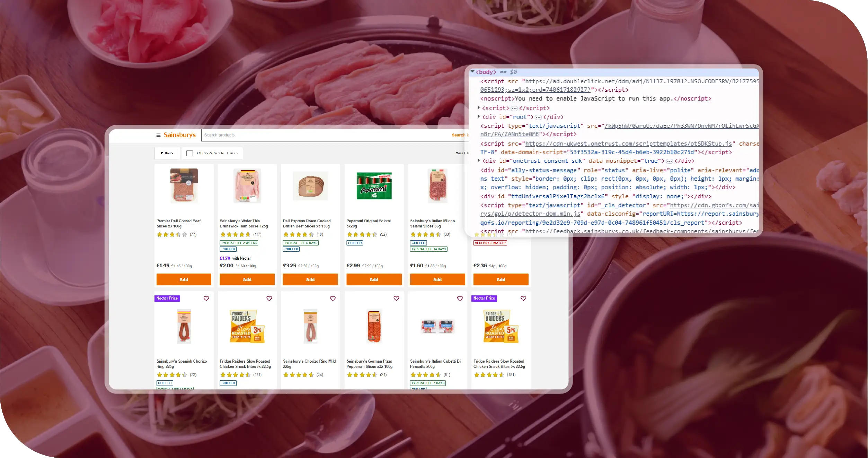Favourite Sainsbury's Chorizo Ring Mild heart
Screen dimensions: 868x458
tap(333, 299)
